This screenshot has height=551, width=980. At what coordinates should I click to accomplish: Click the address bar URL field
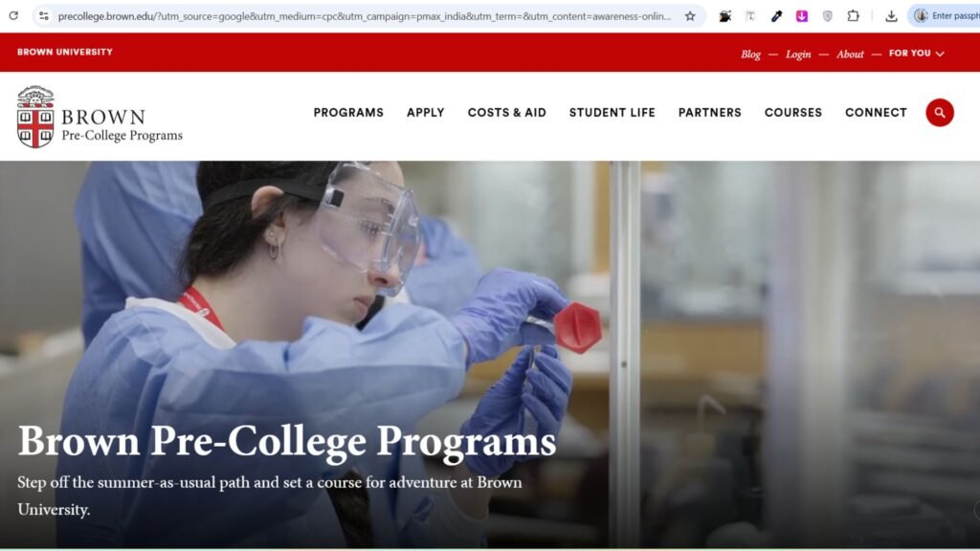point(365,16)
